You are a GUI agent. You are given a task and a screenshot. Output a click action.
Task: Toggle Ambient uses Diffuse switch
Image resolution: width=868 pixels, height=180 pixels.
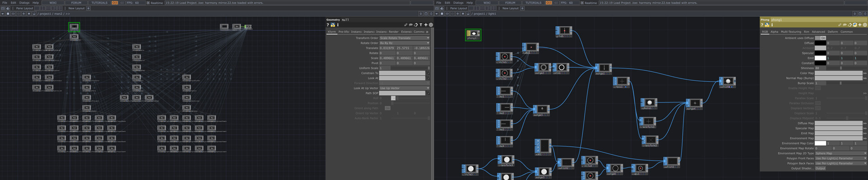pos(821,38)
